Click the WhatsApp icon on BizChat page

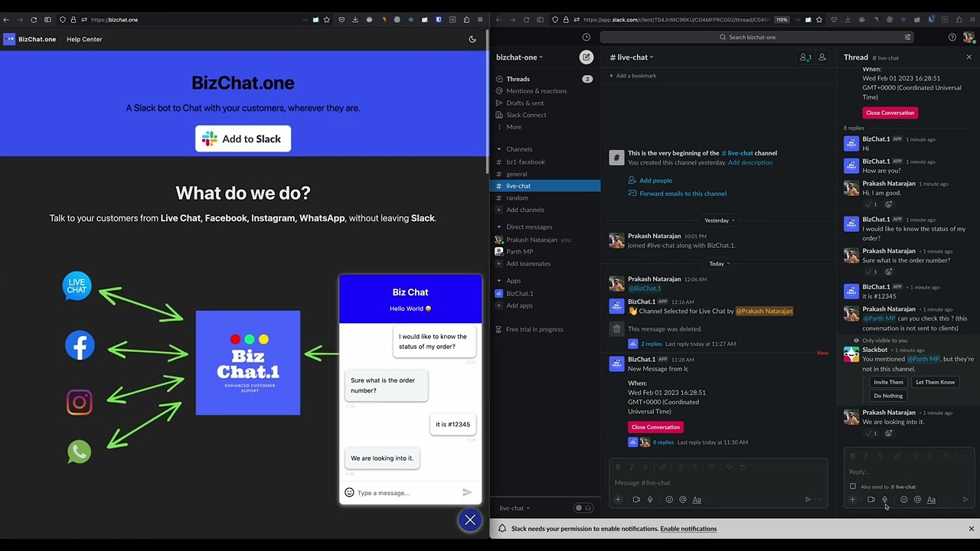coord(79,452)
